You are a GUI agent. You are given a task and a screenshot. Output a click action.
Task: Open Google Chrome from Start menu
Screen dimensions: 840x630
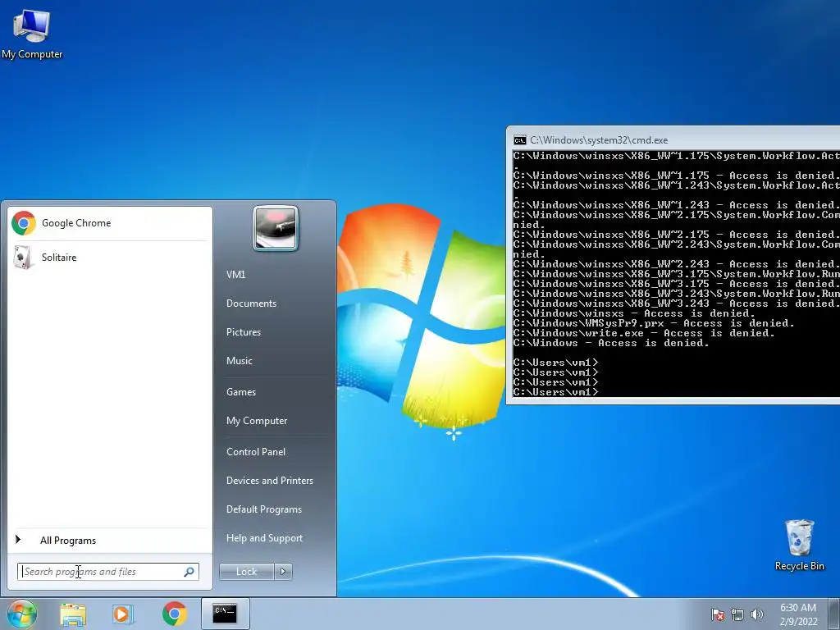(110, 223)
